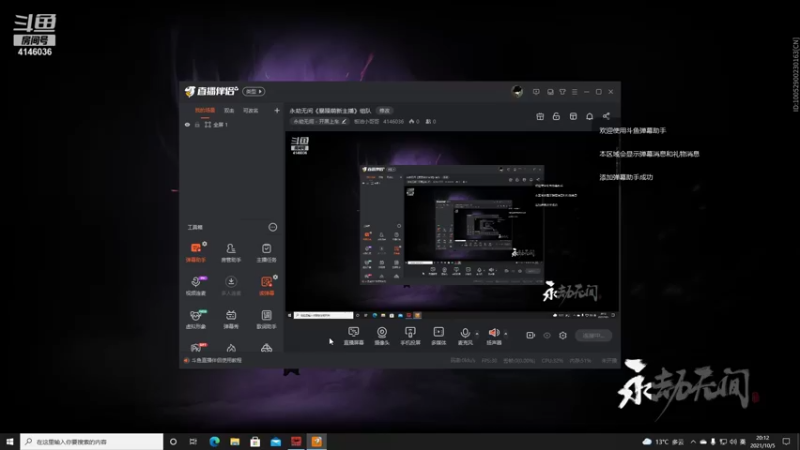Open the download-arrow tool in the toolbox
The image size is (800, 450).
click(x=231, y=285)
